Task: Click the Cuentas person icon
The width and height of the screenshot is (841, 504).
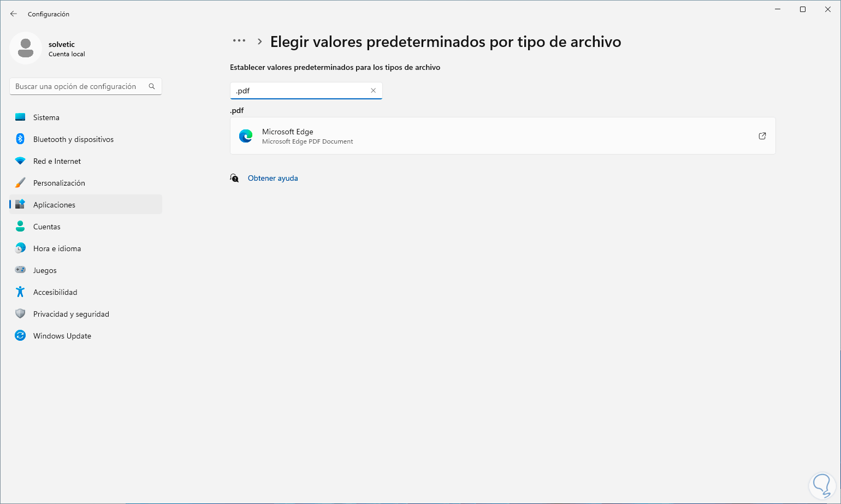Action: 20,227
